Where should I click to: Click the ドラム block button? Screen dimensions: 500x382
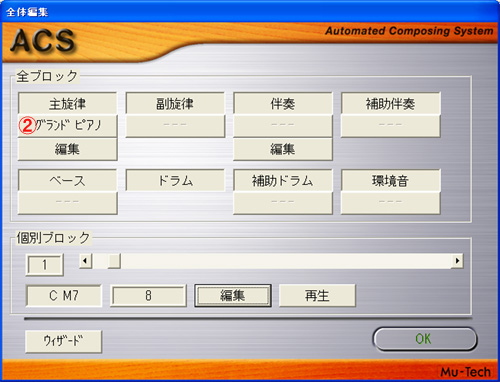click(175, 180)
